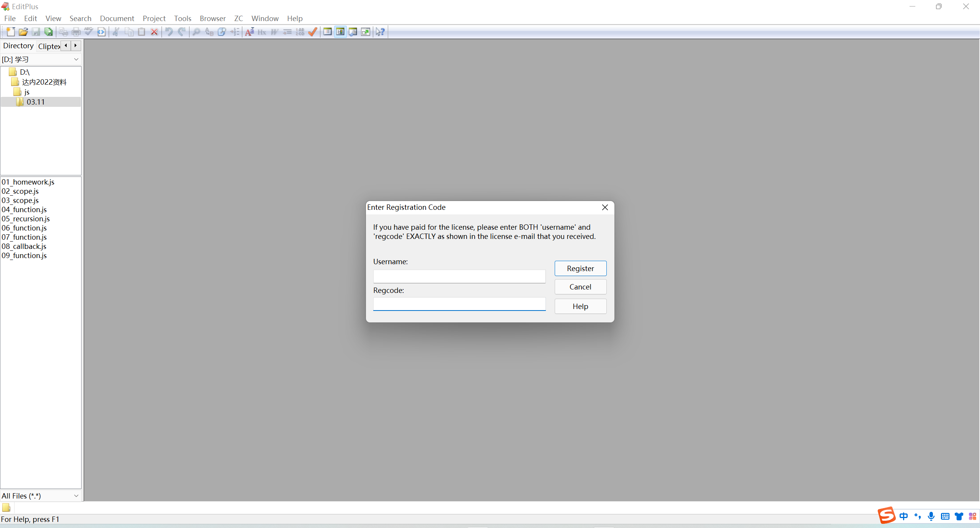980x528 pixels.
Task: Click the context help arrow icon
Action: (380, 32)
